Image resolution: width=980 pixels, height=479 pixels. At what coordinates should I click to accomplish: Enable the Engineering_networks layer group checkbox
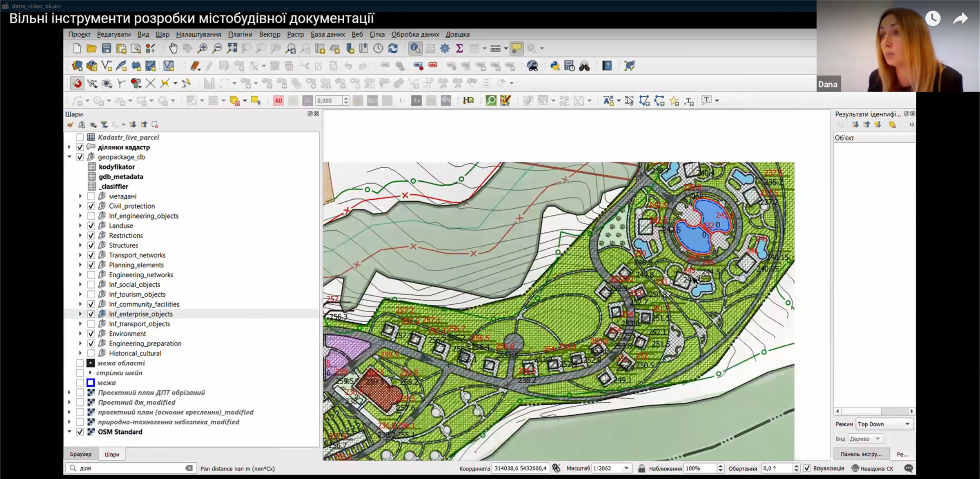(91, 275)
